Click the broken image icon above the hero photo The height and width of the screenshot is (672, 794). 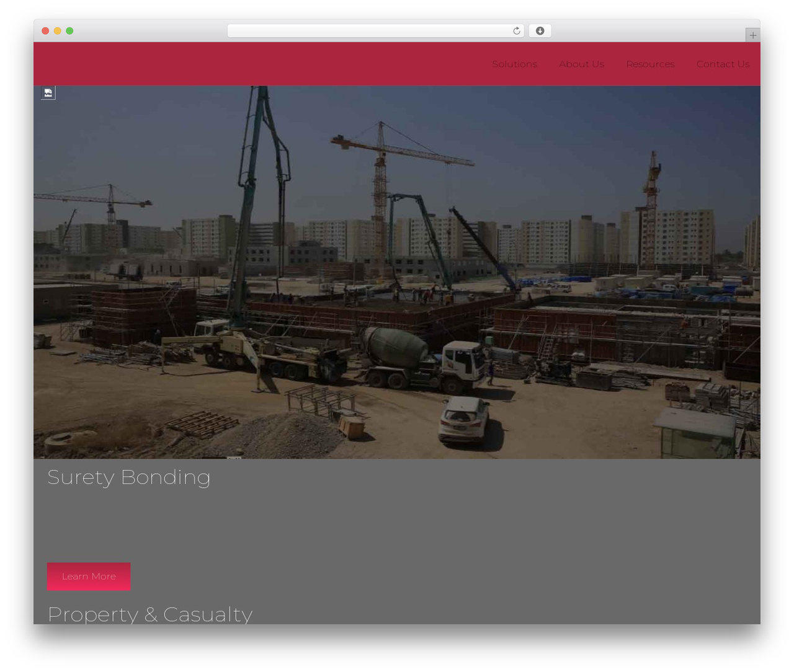48,93
